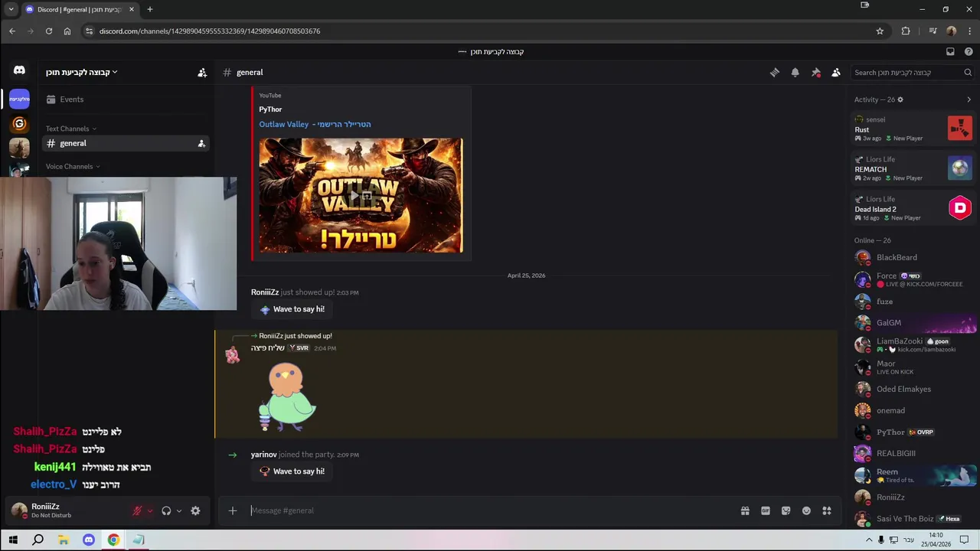Open new Chrome tab

pyautogui.click(x=150, y=9)
